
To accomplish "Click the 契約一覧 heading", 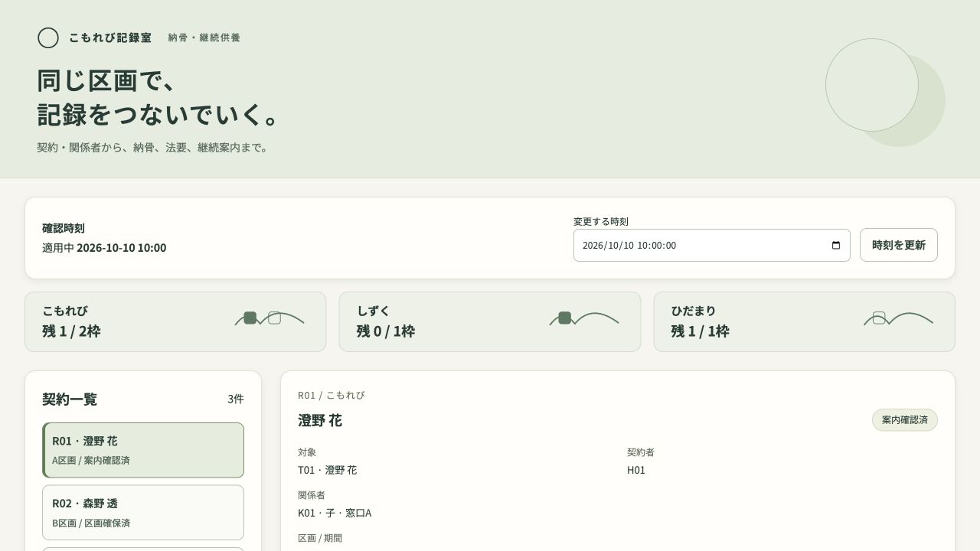I will click(70, 399).
